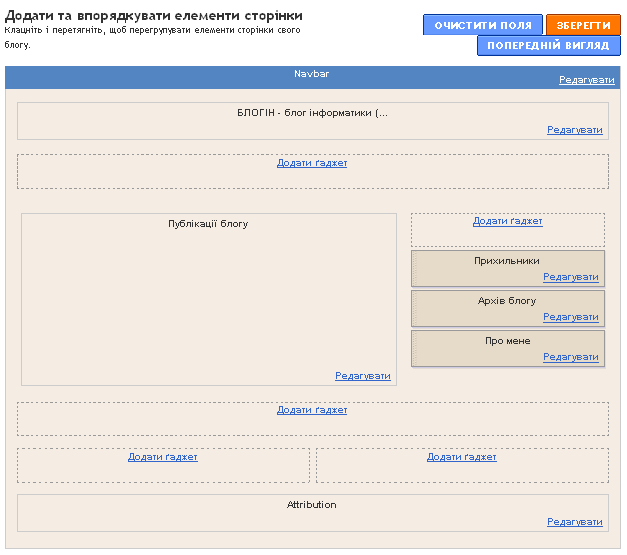This screenshot has width=627, height=555.
Task: Select the Публікації блогу content area
Action: [x=209, y=299]
